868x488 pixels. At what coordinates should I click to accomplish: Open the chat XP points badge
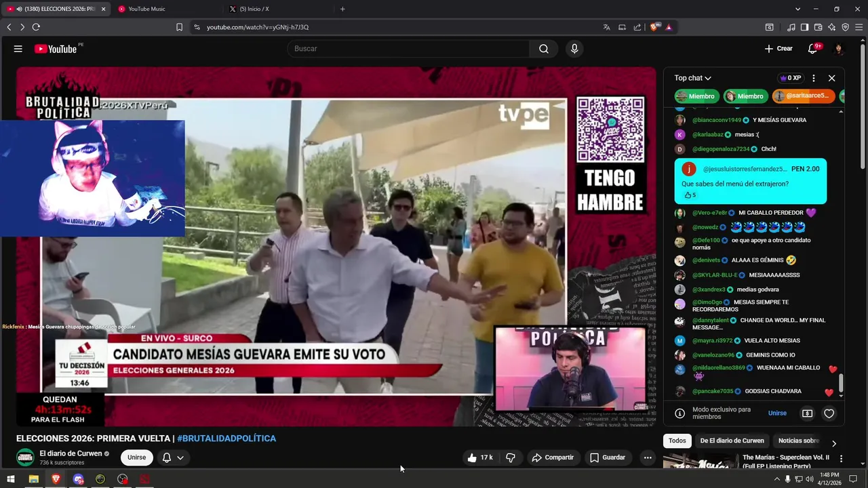click(x=791, y=78)
